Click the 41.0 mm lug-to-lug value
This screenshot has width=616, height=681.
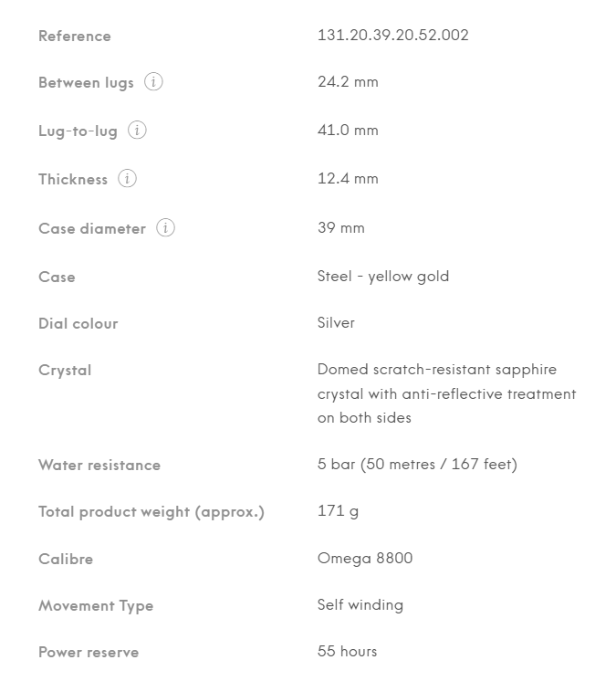tap(348, 131)
